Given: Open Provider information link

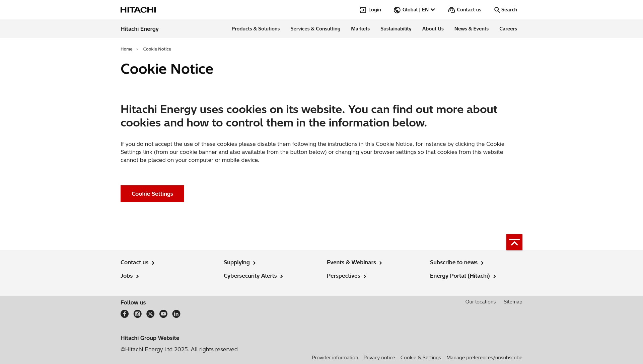Looking at the screenshot, I should (335, 358).
